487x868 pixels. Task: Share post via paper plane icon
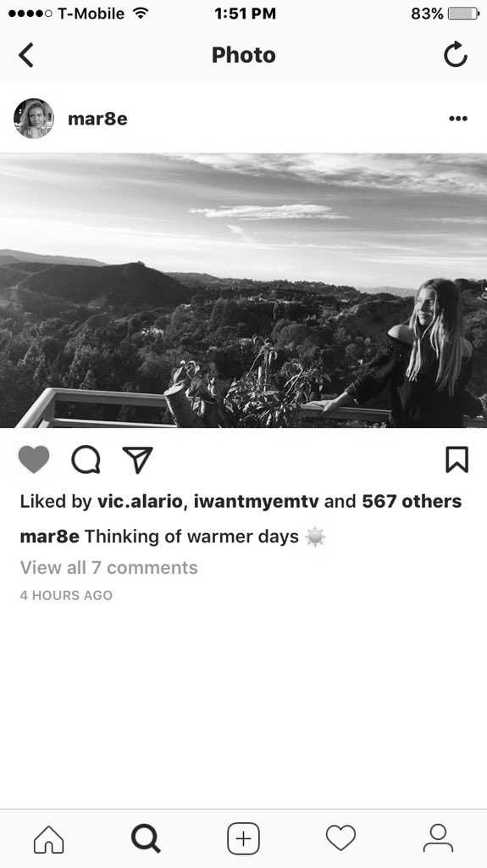click(137, 459)
